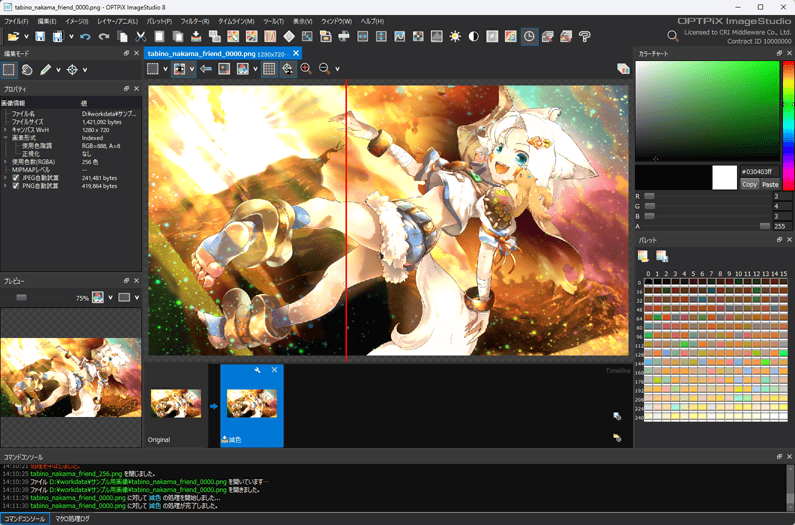This screenshot has width=795, height=525.
Task: Toggle the clock timeline icon
Action: click(x=529, y=37)
